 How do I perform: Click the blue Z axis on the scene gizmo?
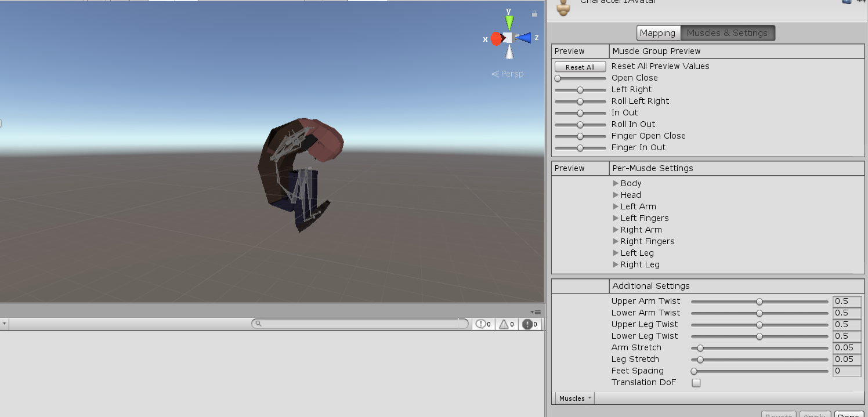click(525, 38)
